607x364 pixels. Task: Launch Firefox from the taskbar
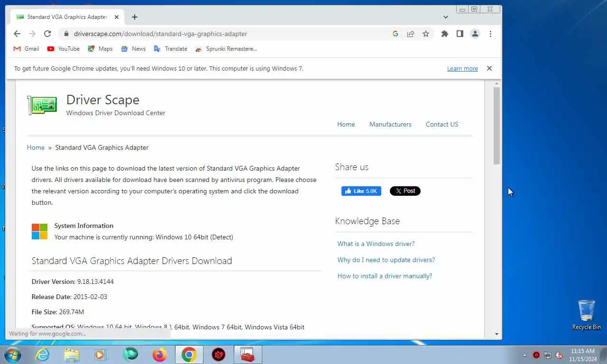[159, 355]
